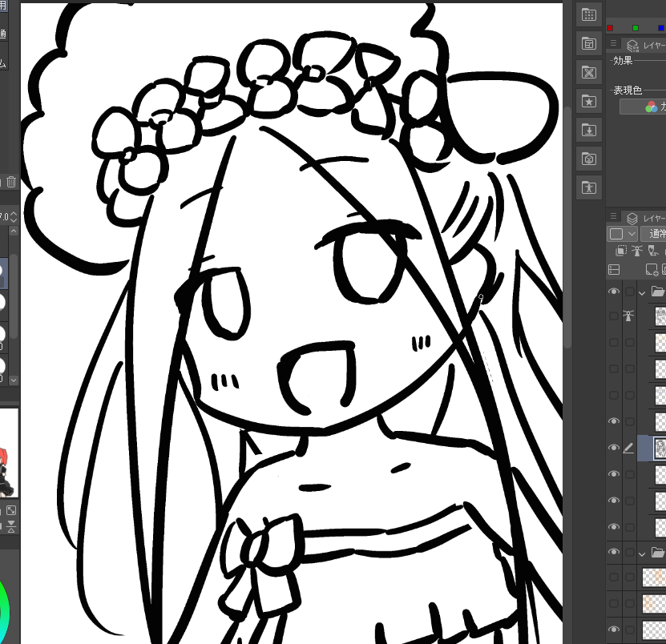This screenshot has width=666, height=644.
Task: Open the download material folder icon
Action: click(x=589, y=130)
